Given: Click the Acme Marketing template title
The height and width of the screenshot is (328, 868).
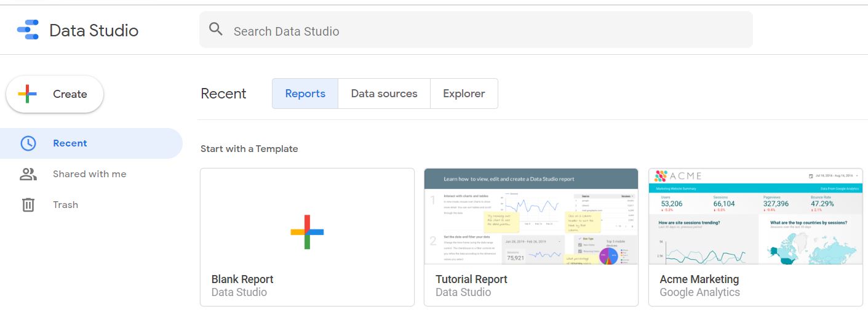Looking at the screenshot, I should click(x=699, y=279).
